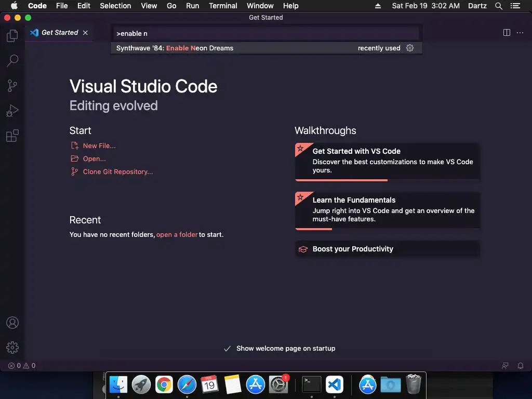This screenshot has height=399, width=532.
Task: Click the date and time in menu bar
Action: (x=425, y=6)
